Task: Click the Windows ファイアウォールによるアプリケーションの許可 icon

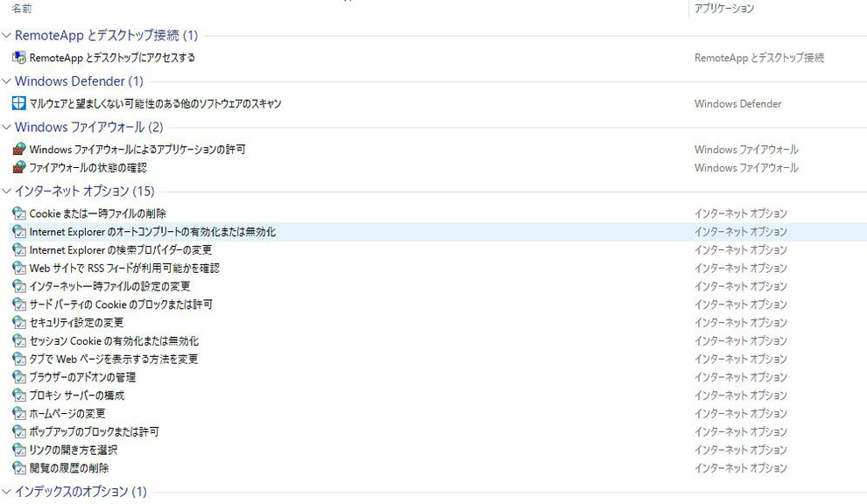Action: pyautogui.click(x=18, y=150)
